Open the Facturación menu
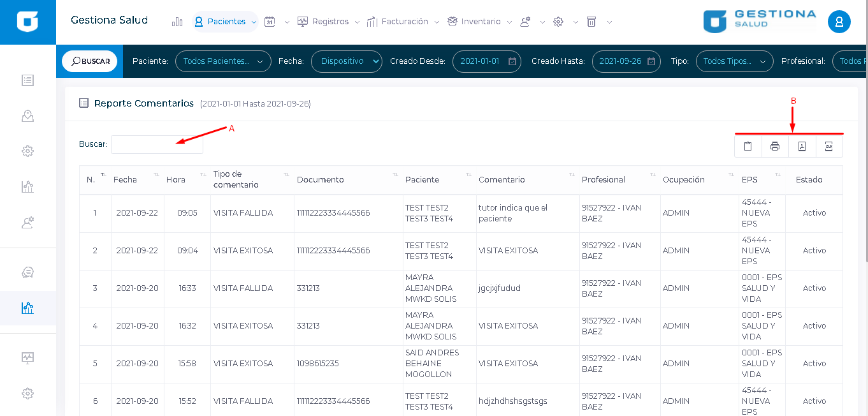 403,22
